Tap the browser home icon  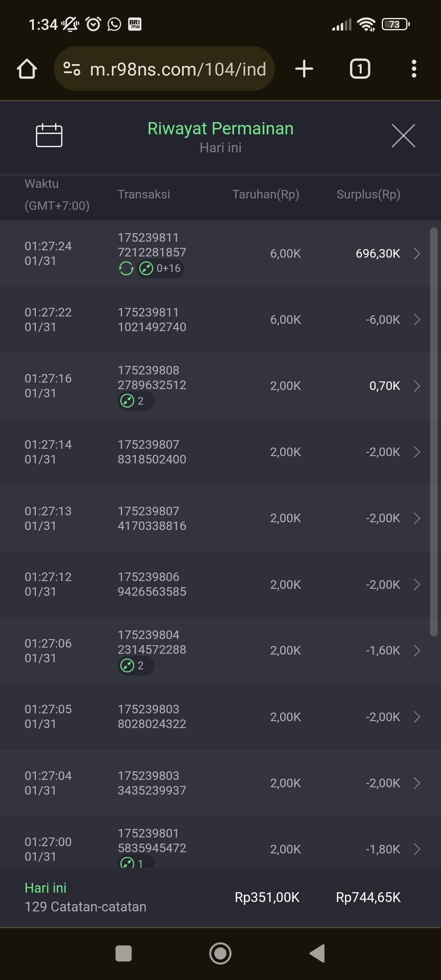27,69
